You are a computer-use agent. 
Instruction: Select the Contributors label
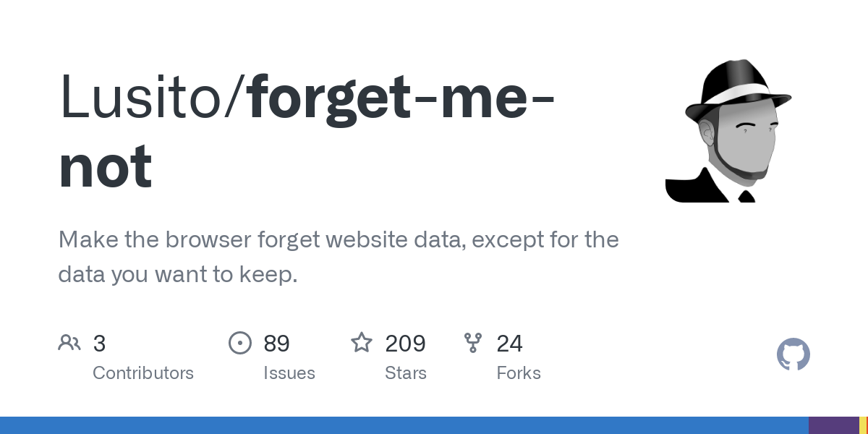click(143, 373)
